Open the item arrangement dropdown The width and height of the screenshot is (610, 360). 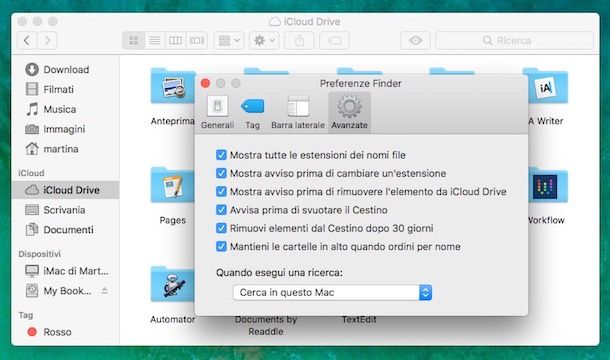click(229, 40)
